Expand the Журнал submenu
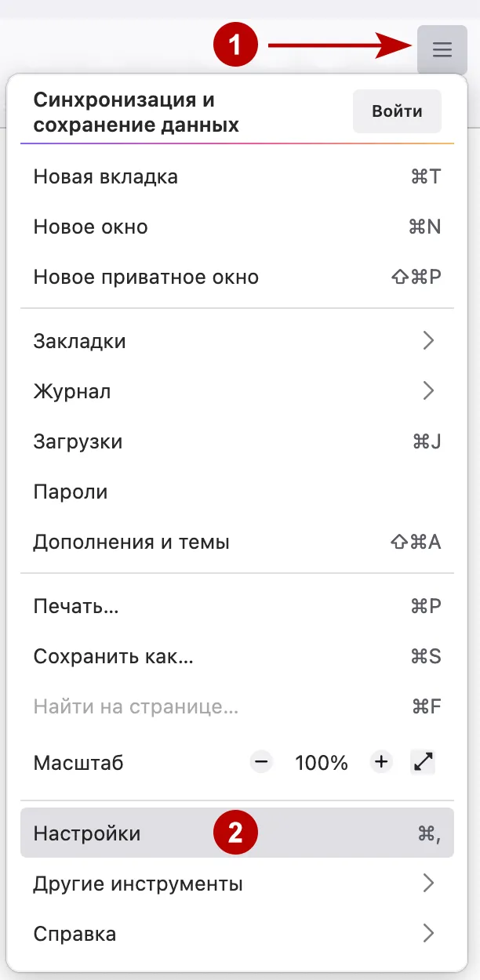Image resolution: width=480 pixels, height=980 pixels. [x=71, y=390]
